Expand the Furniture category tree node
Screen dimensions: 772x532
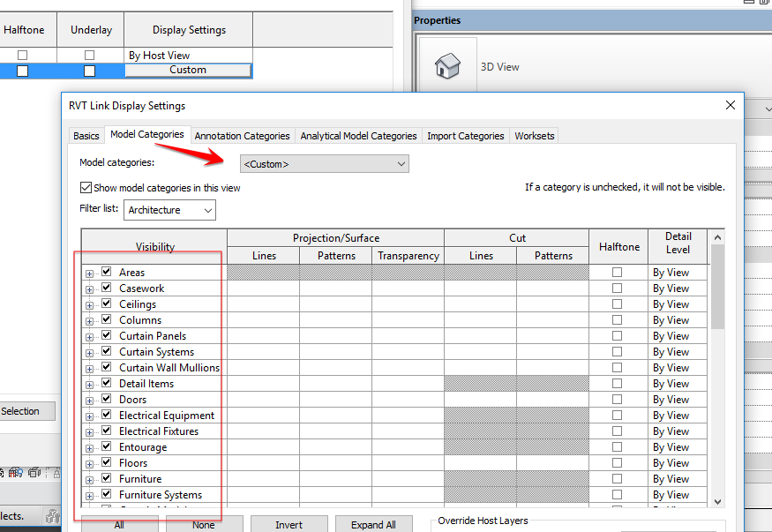point(90,479)
